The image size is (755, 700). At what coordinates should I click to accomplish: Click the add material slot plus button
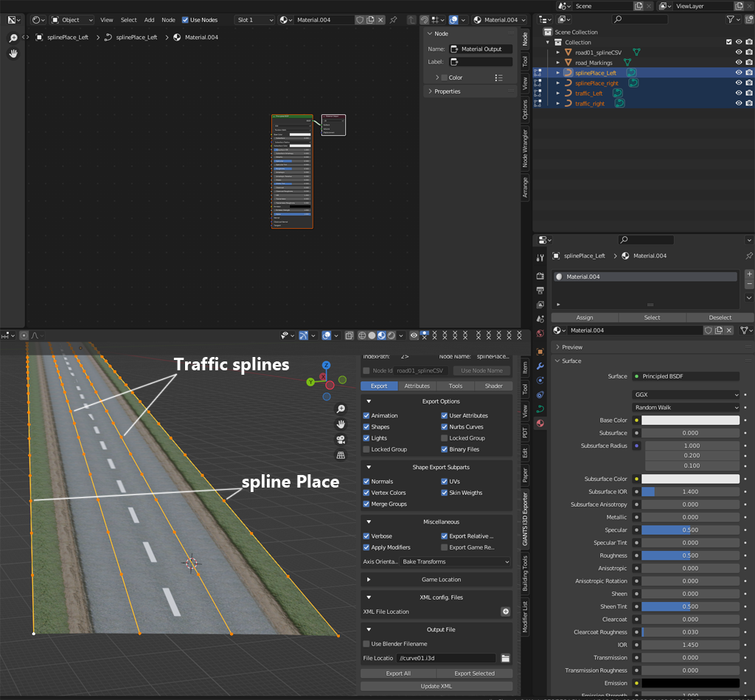point(749,274)
